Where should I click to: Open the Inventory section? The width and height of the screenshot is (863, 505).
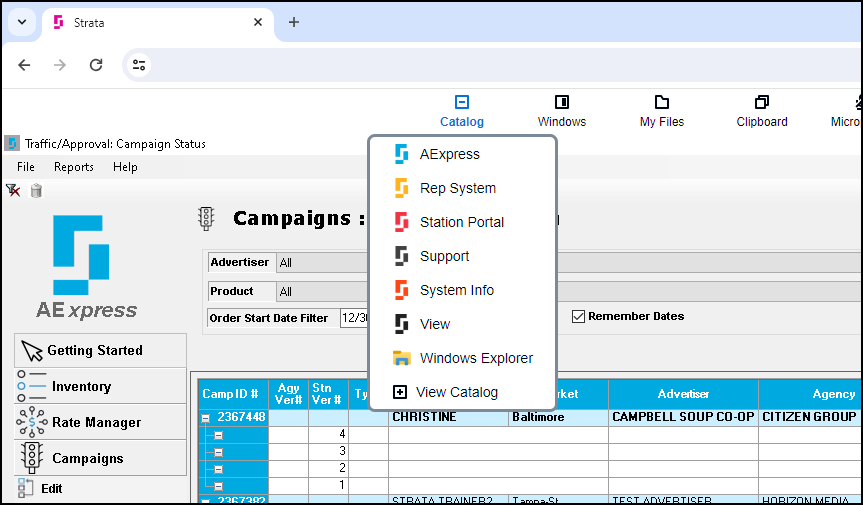pyautogui.click(x=100, y=386)
